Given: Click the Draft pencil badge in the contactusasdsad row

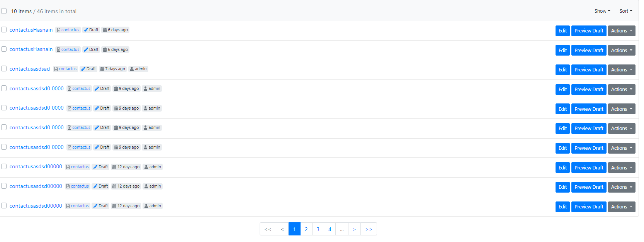Looking at the screenshot, I should [88, 69].
